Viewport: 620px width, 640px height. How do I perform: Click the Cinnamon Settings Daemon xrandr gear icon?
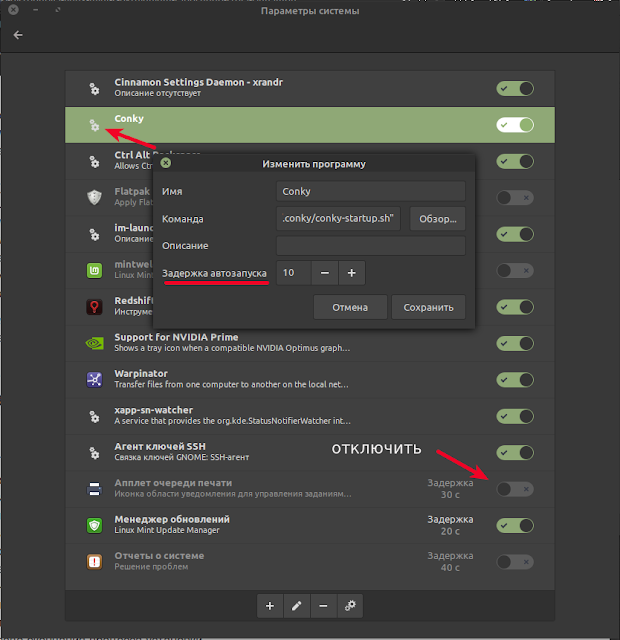point(94,89)
